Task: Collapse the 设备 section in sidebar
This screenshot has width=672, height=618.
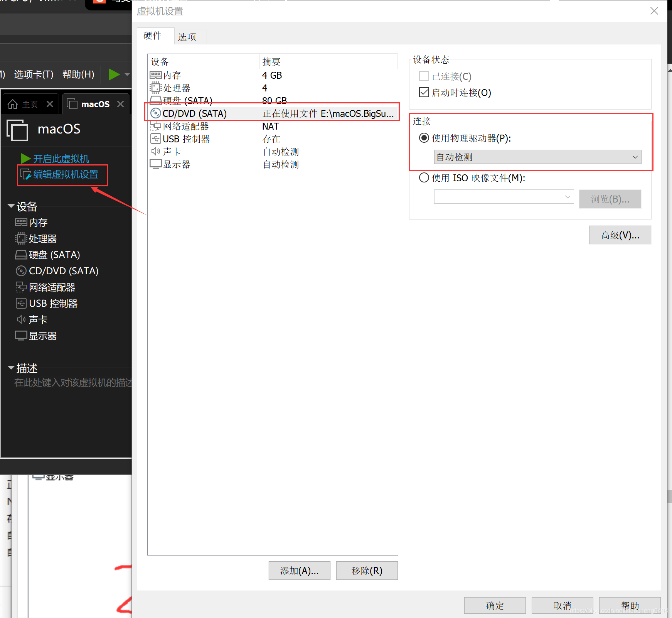Action: (11, 206)
